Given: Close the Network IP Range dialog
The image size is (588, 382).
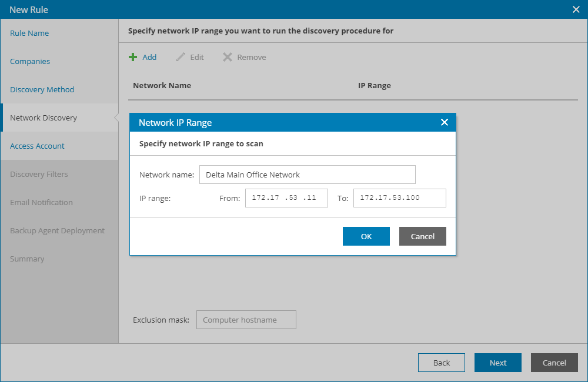Looking at the screenshot, I should (445, 122).
